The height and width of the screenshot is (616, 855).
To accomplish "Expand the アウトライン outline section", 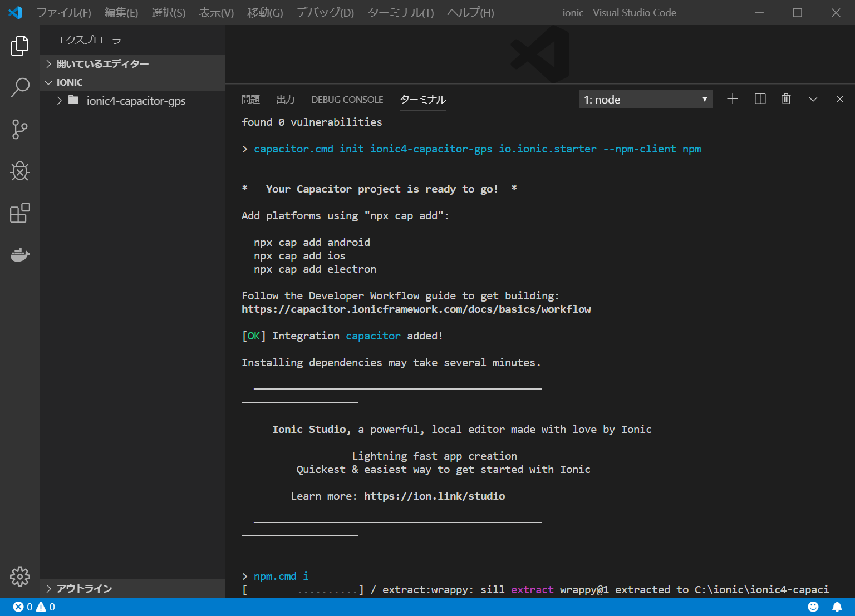I will click(x=84, y=589).
